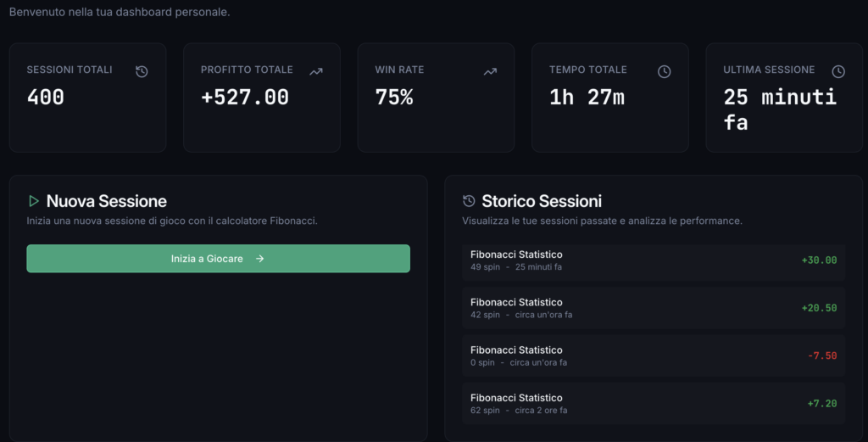Open the 42 spin Fibonacci Statistico session

[x=654, y=308]
